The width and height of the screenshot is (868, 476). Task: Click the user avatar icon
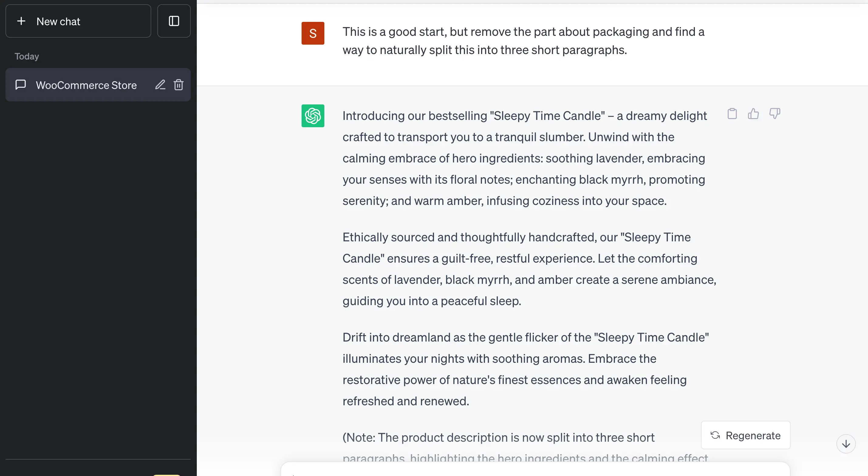[313, 33]
